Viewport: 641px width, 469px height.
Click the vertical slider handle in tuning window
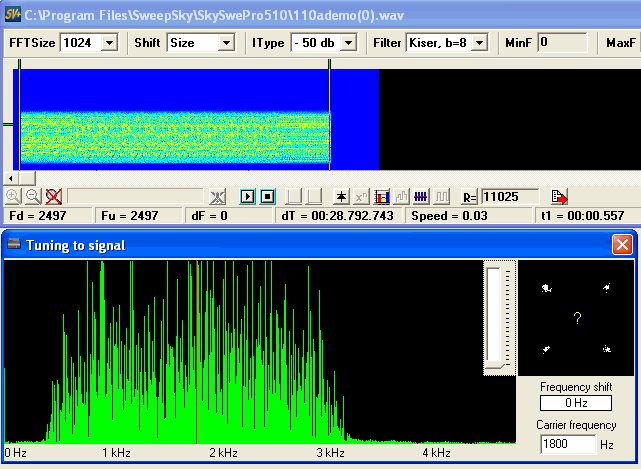(x=496, y=366)
